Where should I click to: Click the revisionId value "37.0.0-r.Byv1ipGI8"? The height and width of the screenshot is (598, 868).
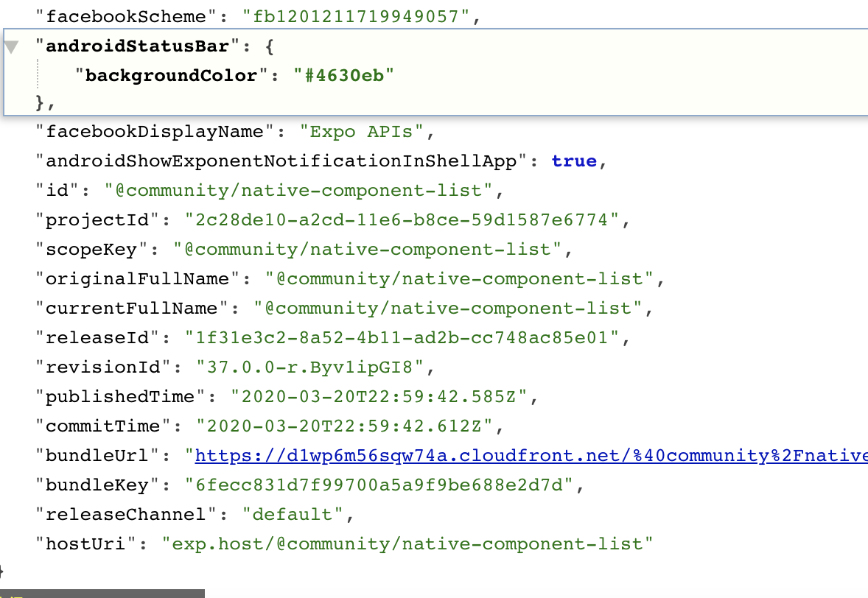pyautogui.click(x=309, y=367)
